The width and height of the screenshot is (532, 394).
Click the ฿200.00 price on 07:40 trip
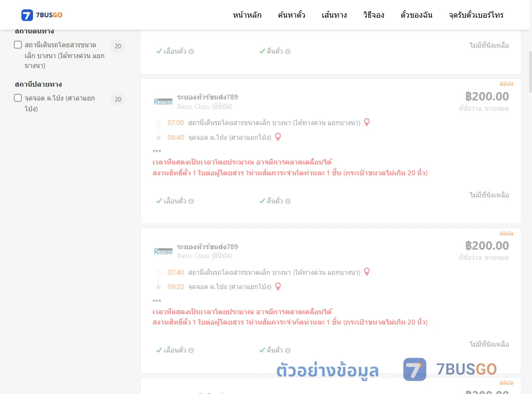click(487, 246)
